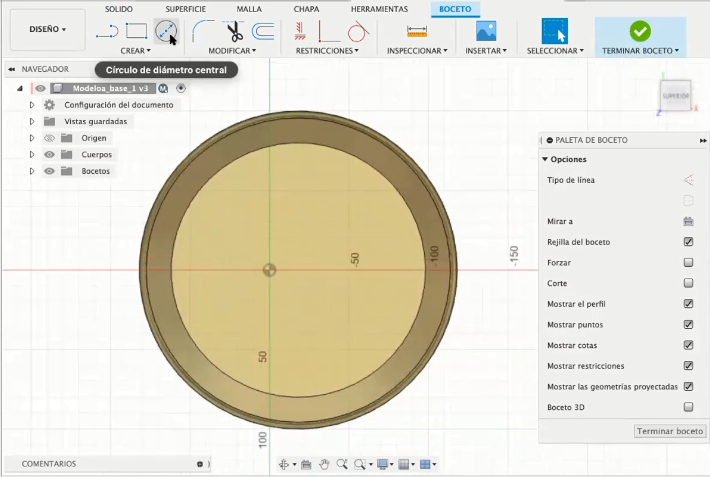This screenshot has width=710, height=477.
Task: Select the Rectangle sketch tool
Action: point(136,31)
